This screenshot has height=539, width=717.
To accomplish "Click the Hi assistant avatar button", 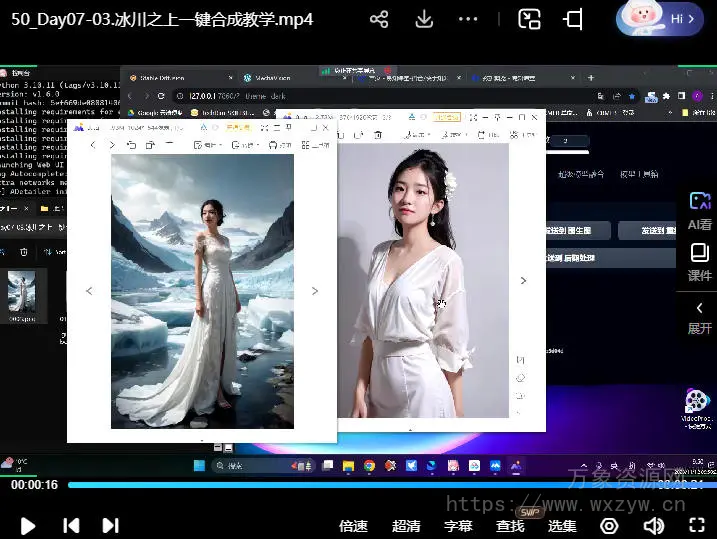I will (x=660, y=18).
